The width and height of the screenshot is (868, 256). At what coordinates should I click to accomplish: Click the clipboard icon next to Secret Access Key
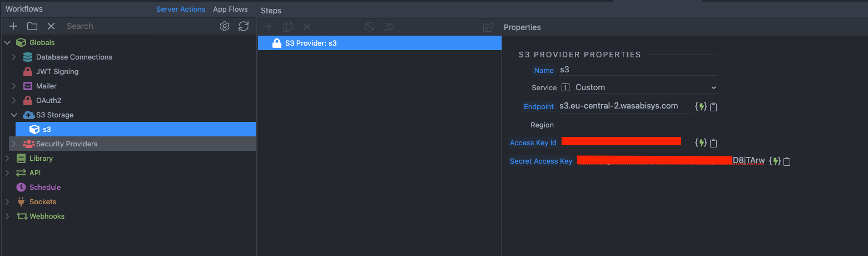787,161
